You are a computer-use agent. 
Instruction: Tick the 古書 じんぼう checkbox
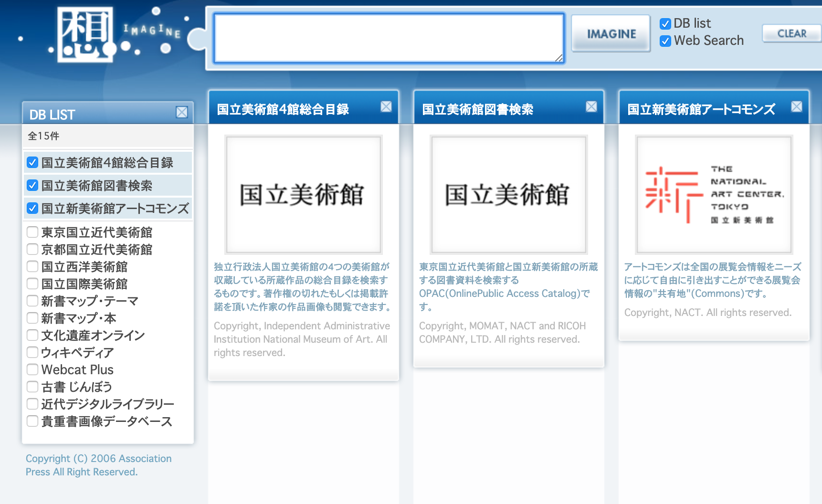coord(32,387)
